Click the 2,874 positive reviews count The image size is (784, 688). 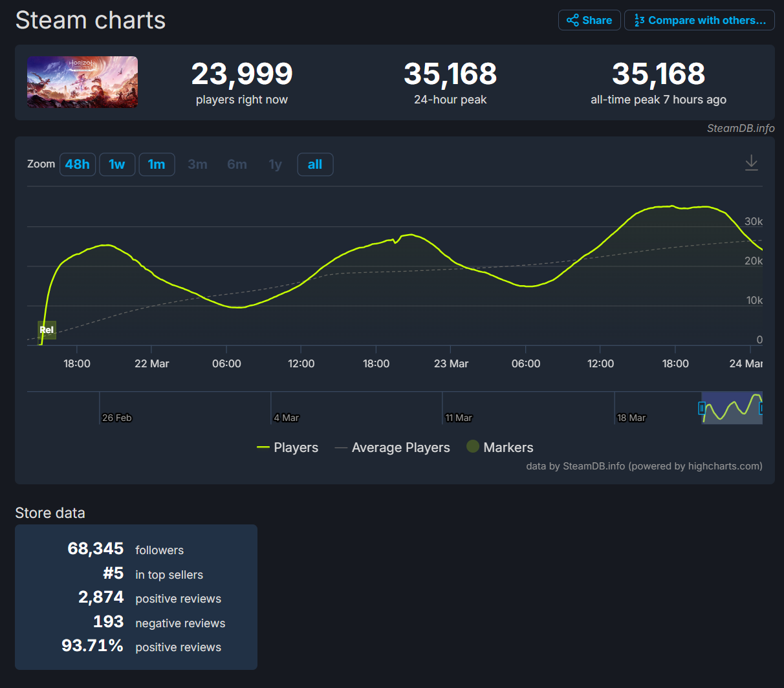(101, 597)
